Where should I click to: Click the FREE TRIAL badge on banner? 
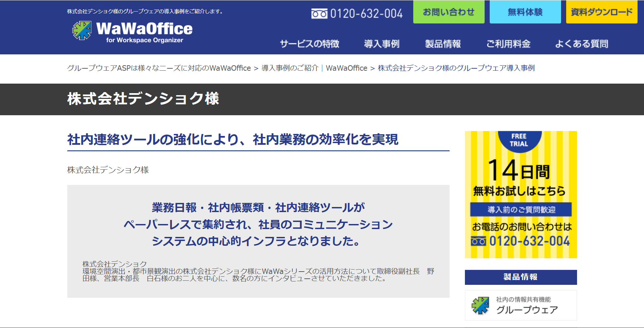pyautogui.click(x=519, y=140)
